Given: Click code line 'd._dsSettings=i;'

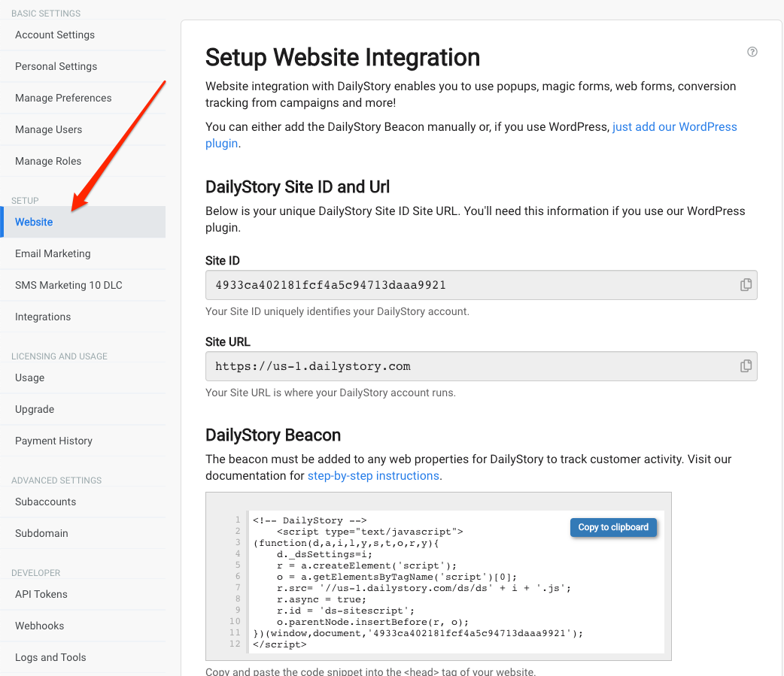Looking at the screenshot, I should tap(324, 554).
